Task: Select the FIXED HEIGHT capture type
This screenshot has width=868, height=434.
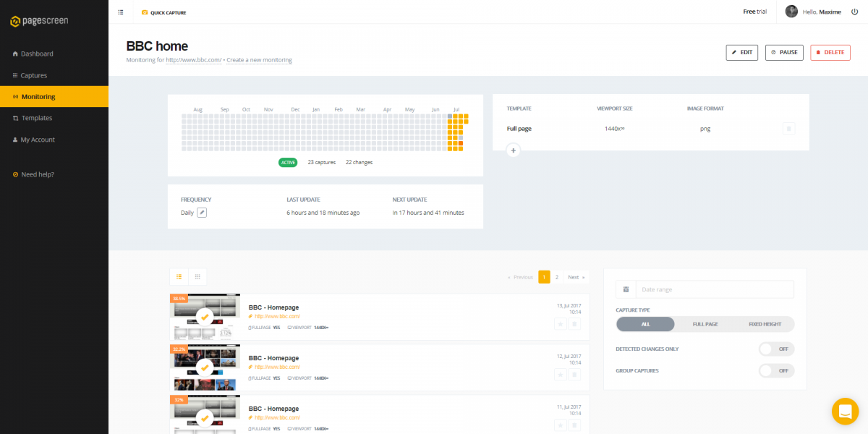Action: click(765, 324)
